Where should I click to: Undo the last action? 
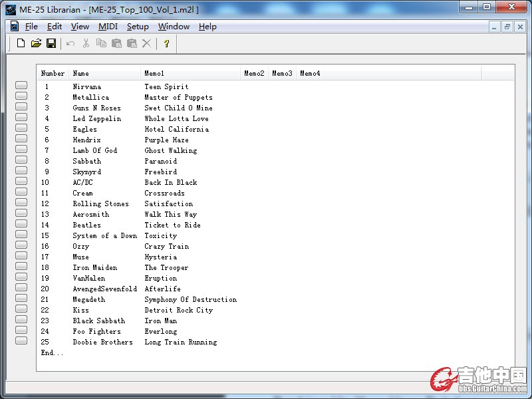point(70,43)
